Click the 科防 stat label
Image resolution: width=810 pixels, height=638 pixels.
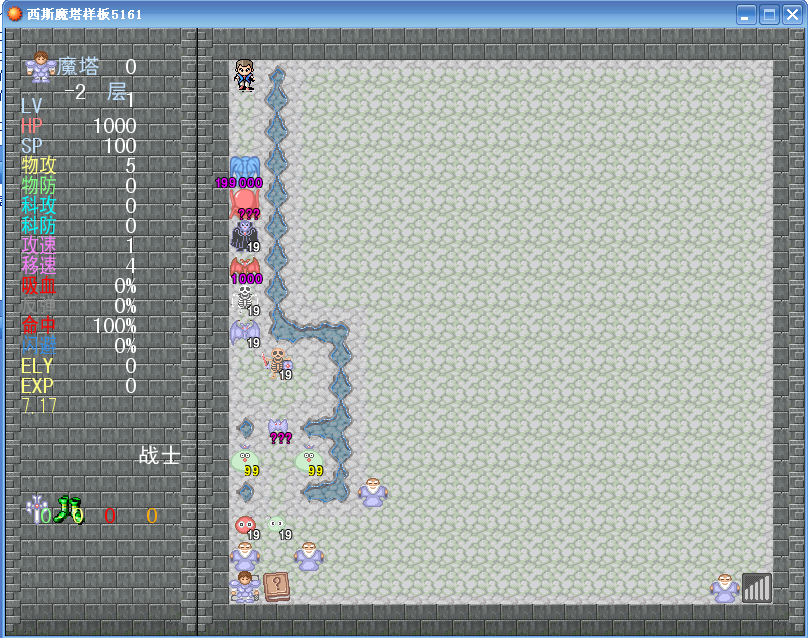[39, 226]
